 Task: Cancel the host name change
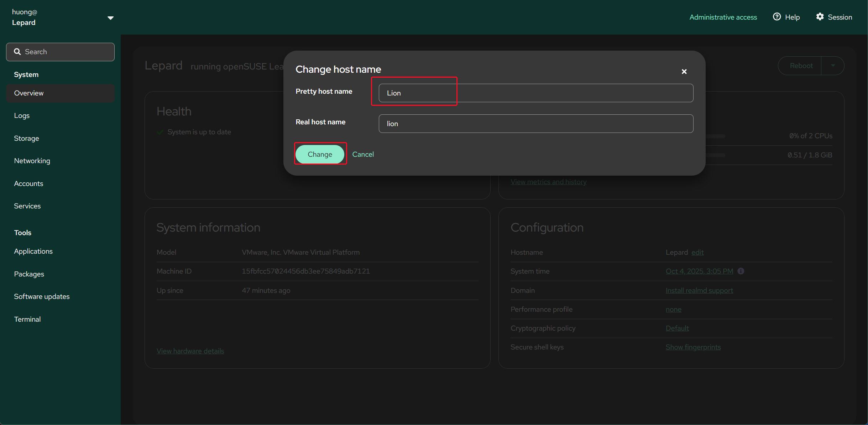pyautogui.click(x=363, y=154)
